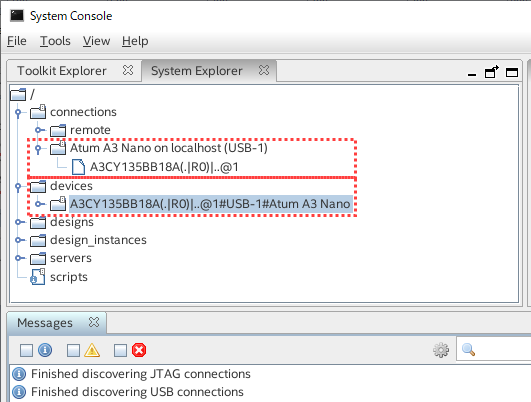Screen dimensions: 531x402
Task: Select the servers tree label
Action: [x=71, y=258]
